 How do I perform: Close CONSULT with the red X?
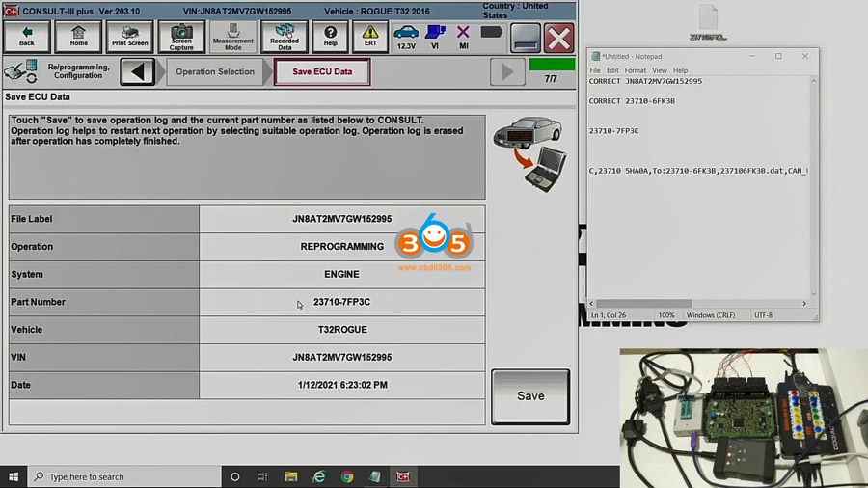click(558, 38)
